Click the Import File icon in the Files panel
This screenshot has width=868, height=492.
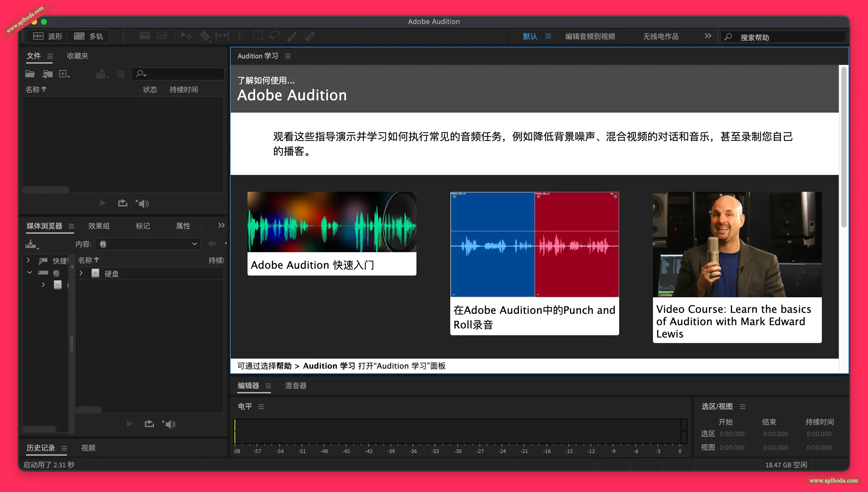[47, 74]
